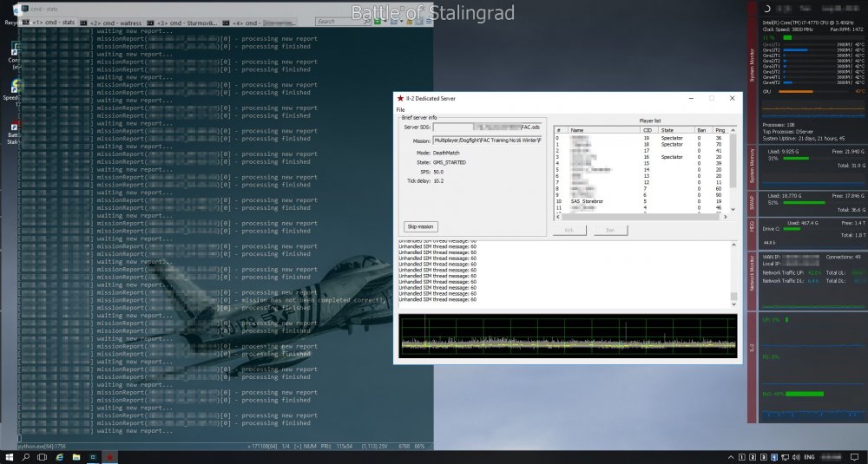Click player list horizontal scroll left arrow
Image resolution: width=868 pixels, height=464 pixels.
(558, 217)
